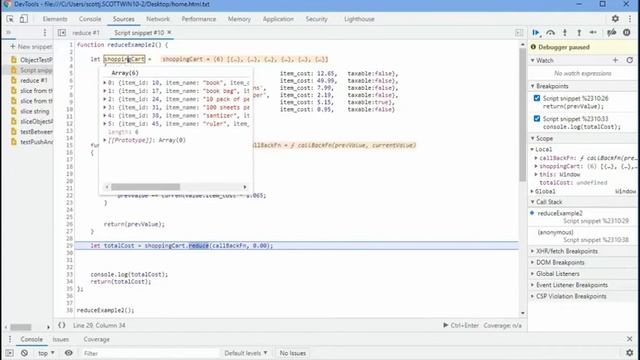Uncheck breakpoint at snippet line 26
Viewport: 640px width, 360px height.
click(537, 98)
